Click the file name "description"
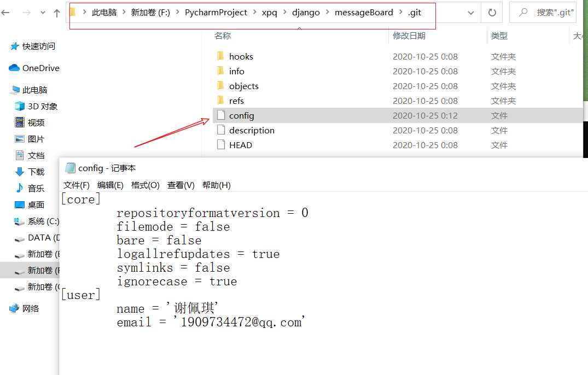The width and height of the screenshot is (588, 375). tap(252, 130)
